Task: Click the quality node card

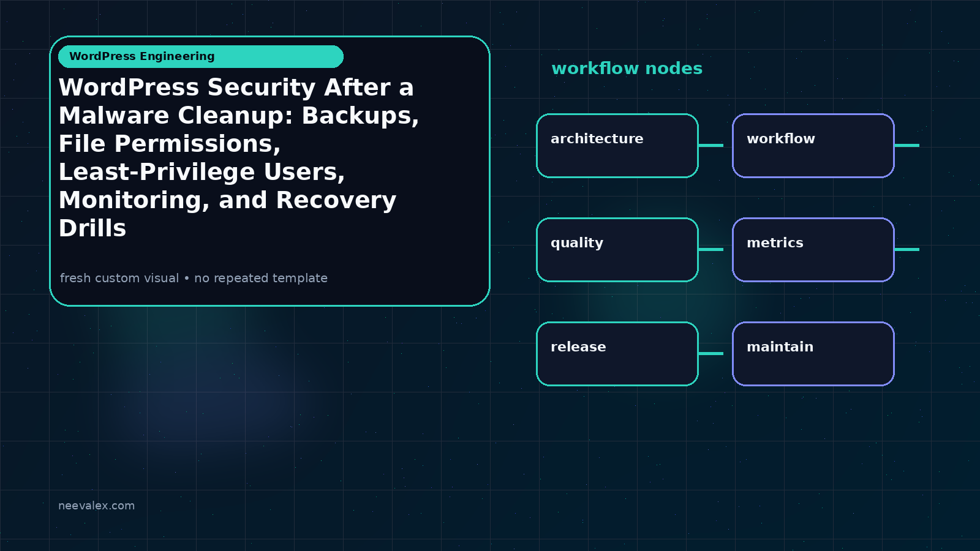Action: [617, 250]
